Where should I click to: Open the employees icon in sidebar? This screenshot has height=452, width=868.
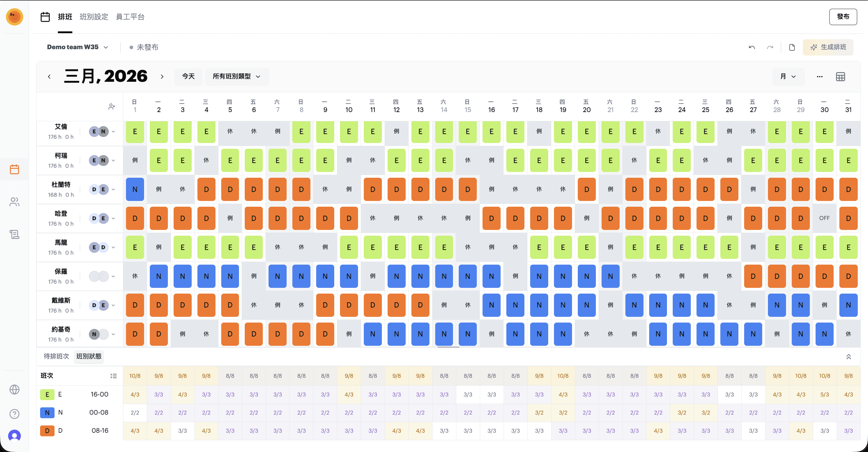pos(14,202)
